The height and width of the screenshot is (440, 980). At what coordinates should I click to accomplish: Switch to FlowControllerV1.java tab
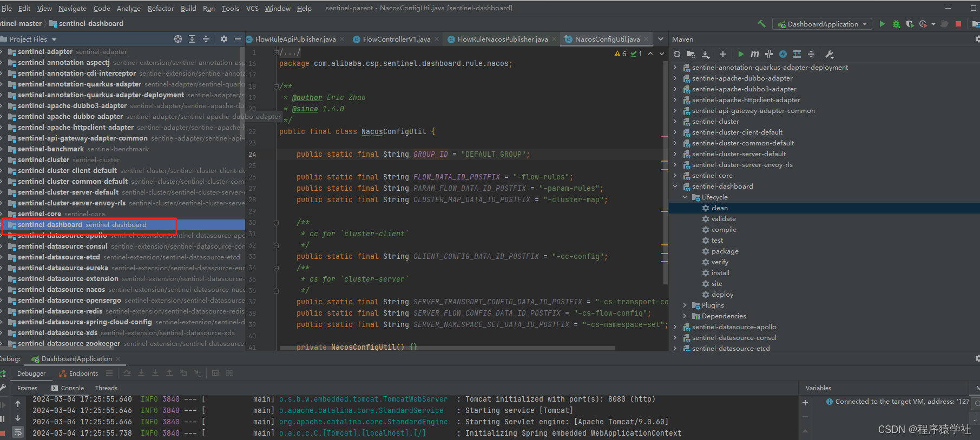396,39
